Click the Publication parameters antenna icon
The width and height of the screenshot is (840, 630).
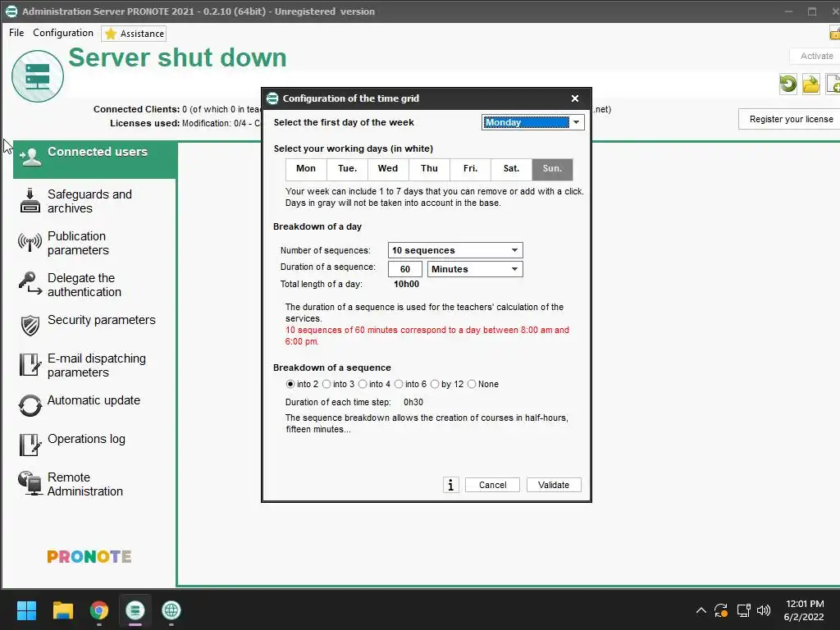point(30,242)
